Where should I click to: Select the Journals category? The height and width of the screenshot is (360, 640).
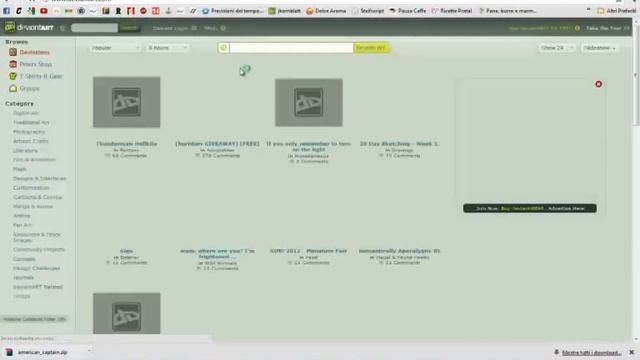(x=23, y=278)
